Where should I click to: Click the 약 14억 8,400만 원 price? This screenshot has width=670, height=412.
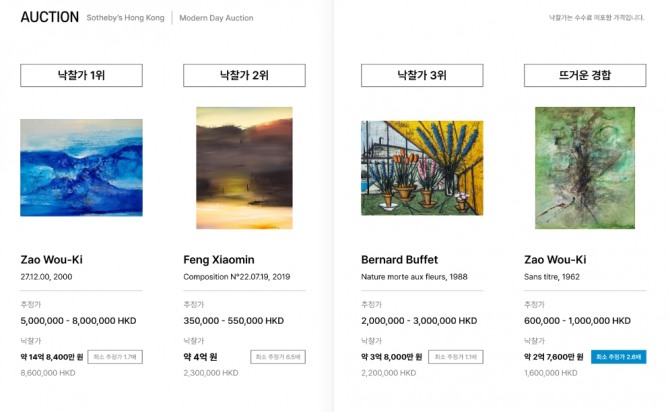(x=52, y=357)
